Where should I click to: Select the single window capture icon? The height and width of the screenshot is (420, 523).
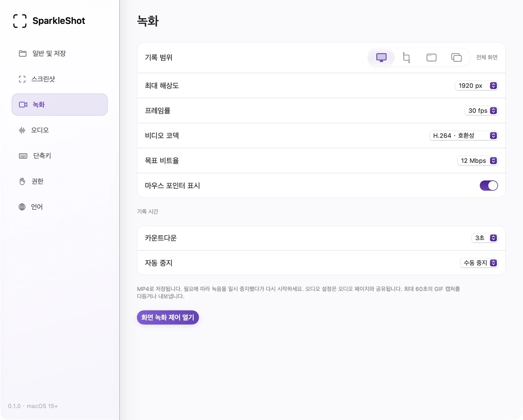click(x=431, y=58)
